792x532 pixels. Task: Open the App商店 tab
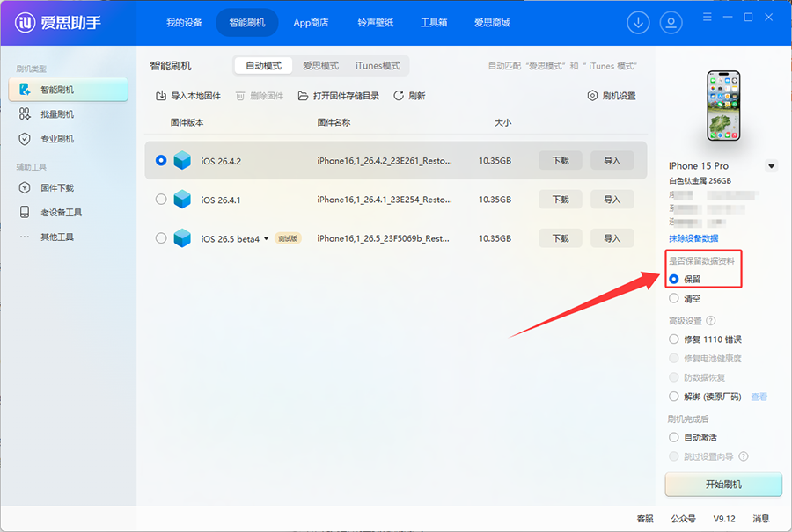pyautogui.click(x=311, y=23)
